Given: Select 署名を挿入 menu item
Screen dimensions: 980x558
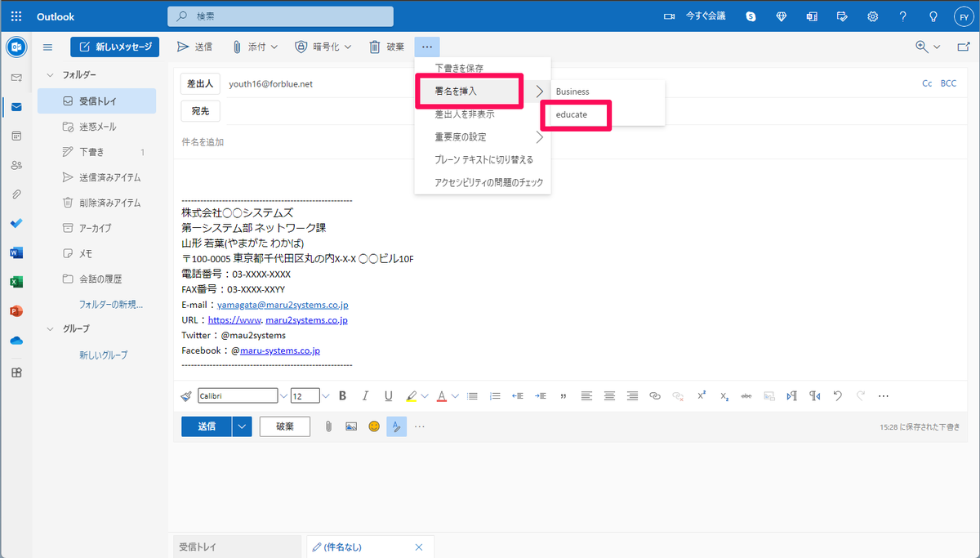Looking at the screenshot, I should pyautogui.click(x=483, y=92).
